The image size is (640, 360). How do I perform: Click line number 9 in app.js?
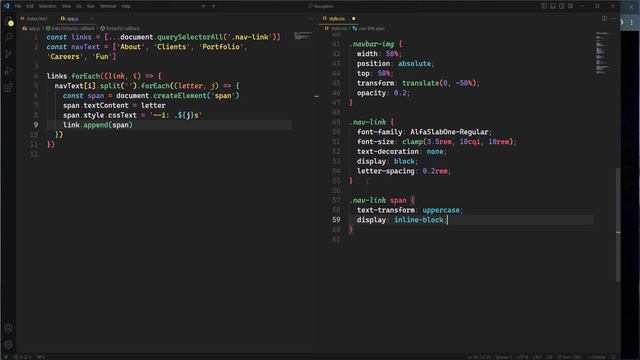coord(36,125)
